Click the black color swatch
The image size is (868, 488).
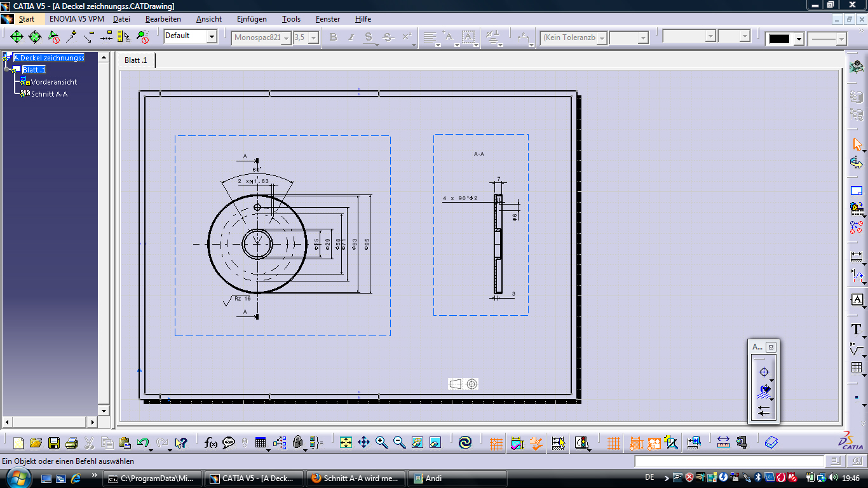coord(780,39)
